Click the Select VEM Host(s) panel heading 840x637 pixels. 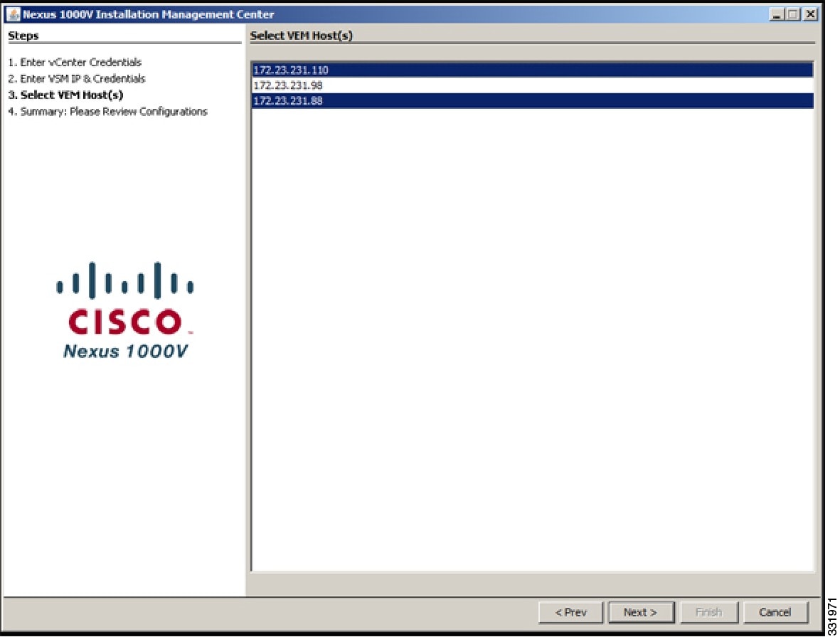pyautogui.click(x=301, y=36)
